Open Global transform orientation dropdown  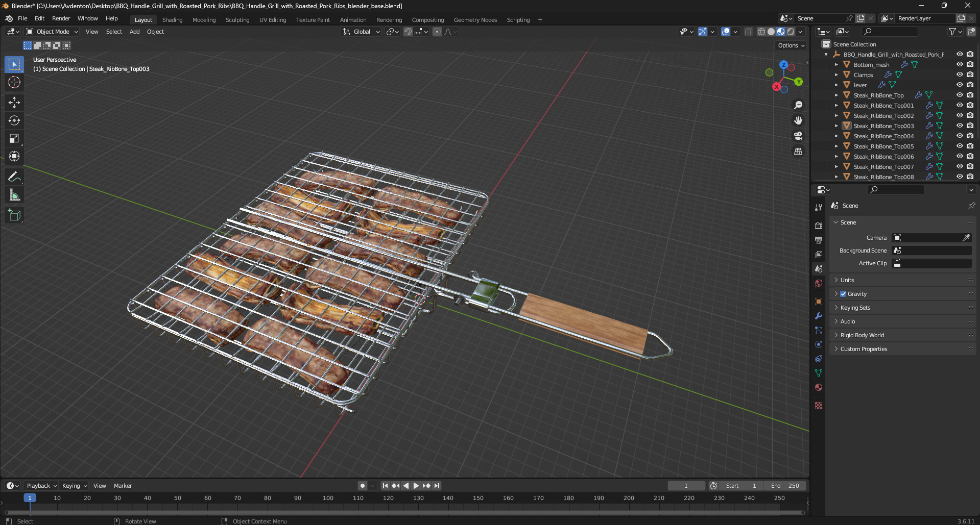[361, 32]
